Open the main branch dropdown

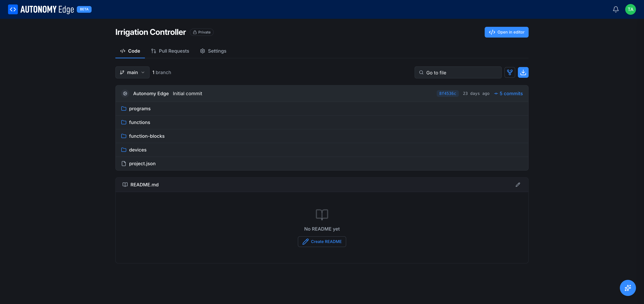click(132, 72)
